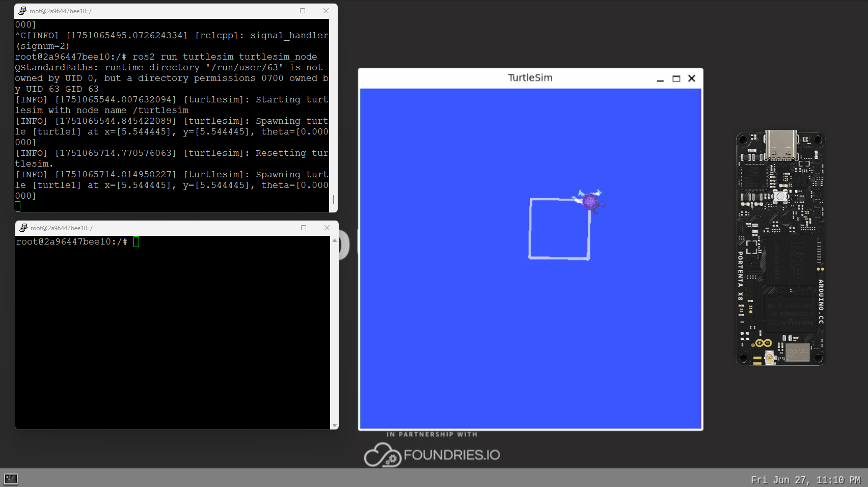Click the turtle sprite in TurtleSim
Screen dimensions: 868x487
(590, 201)
